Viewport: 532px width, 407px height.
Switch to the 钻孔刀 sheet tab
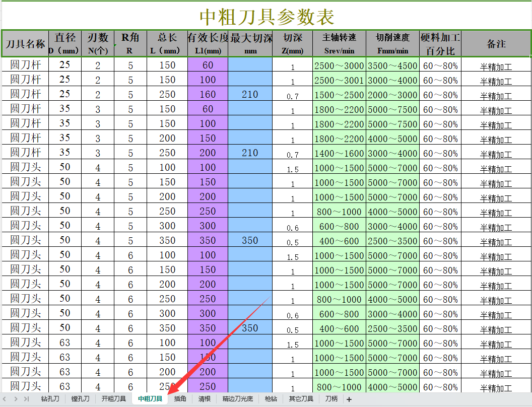click(x=50, y=399)
